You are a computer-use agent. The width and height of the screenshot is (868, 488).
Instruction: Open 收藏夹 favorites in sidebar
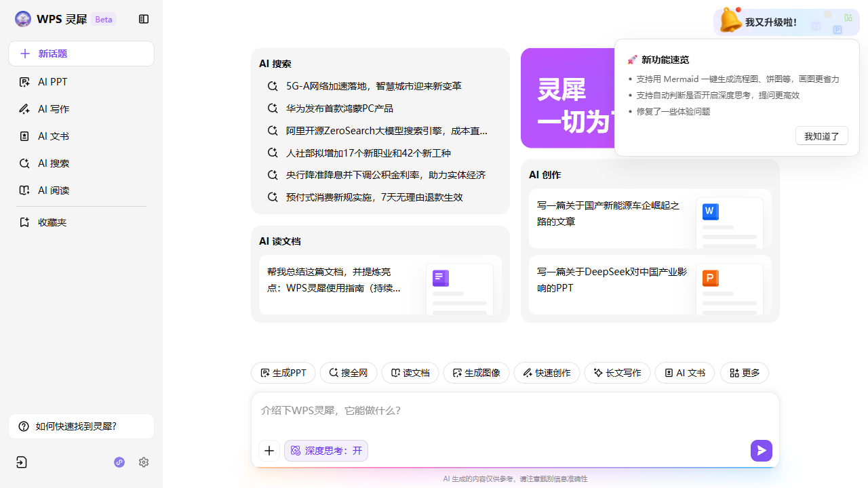(x=52, y=222)
